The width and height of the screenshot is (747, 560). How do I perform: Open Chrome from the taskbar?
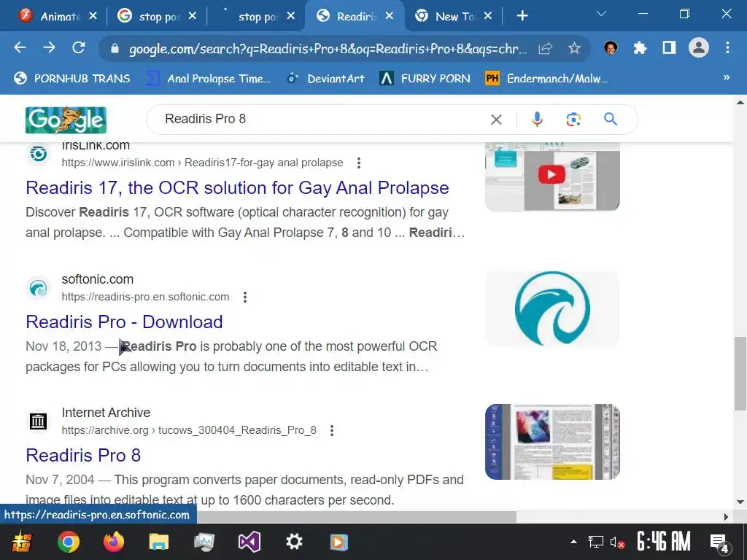(x=69, y=542)
